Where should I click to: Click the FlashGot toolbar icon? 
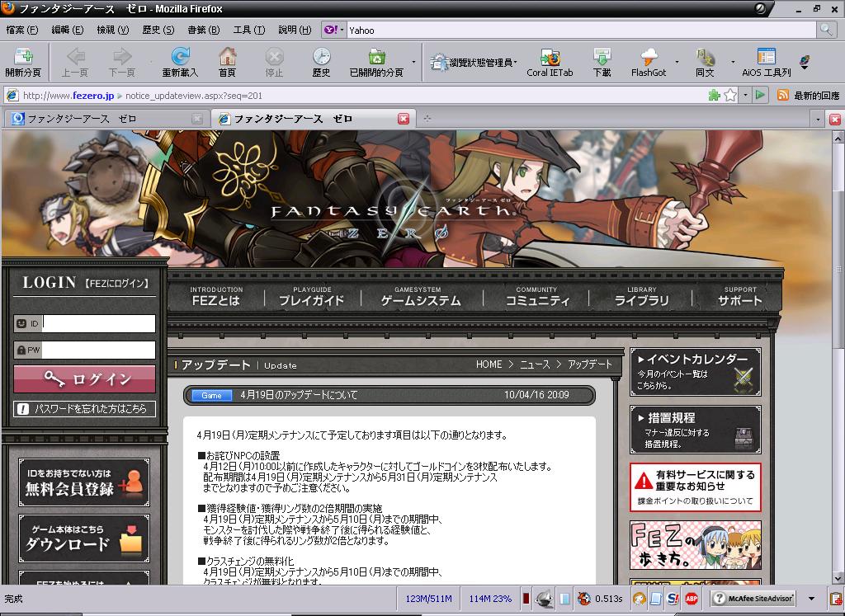click(649, 62)
